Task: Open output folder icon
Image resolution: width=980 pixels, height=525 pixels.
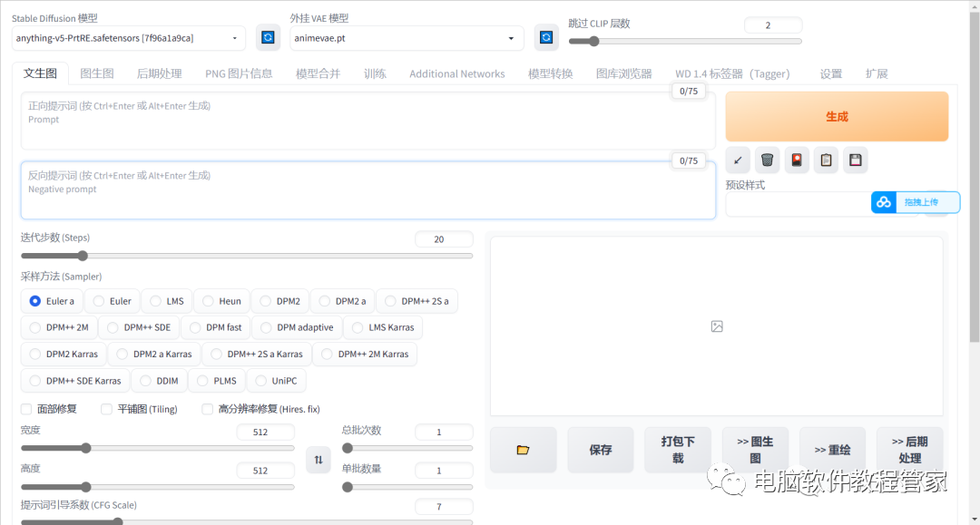Action: (x=523, y=449)
